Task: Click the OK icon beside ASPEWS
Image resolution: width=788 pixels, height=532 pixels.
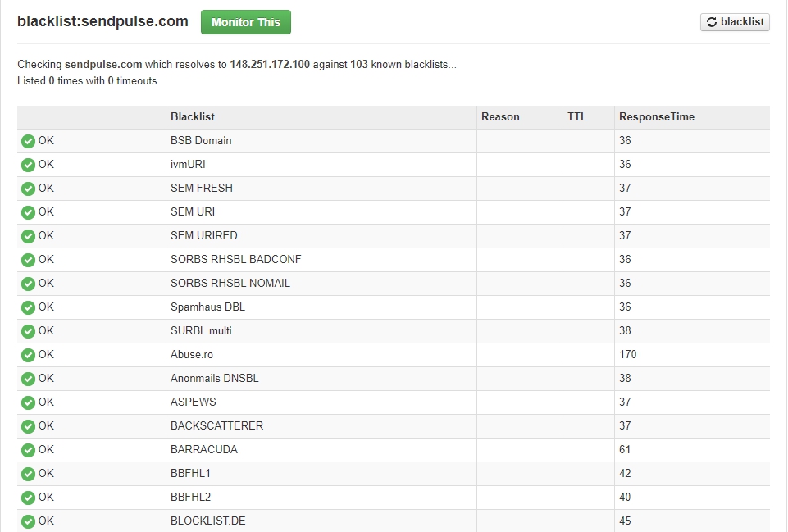Action: (28, 402)
